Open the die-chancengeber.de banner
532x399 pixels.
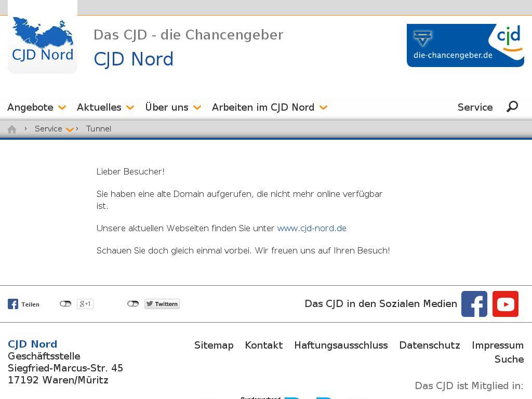pos(465,45)
